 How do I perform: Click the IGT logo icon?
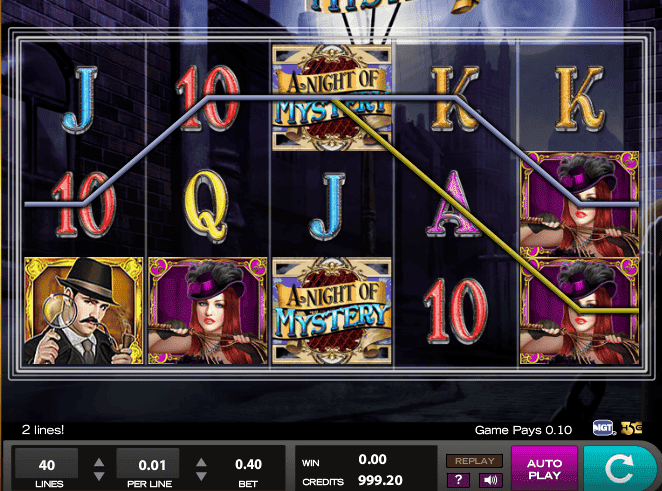[603, 428]
